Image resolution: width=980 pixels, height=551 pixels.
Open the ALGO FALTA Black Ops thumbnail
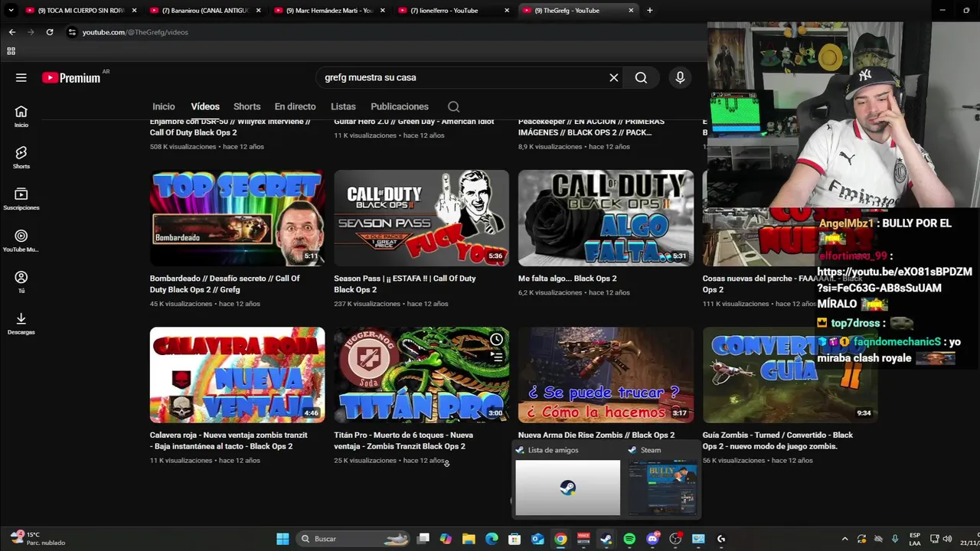coord(606,218)
